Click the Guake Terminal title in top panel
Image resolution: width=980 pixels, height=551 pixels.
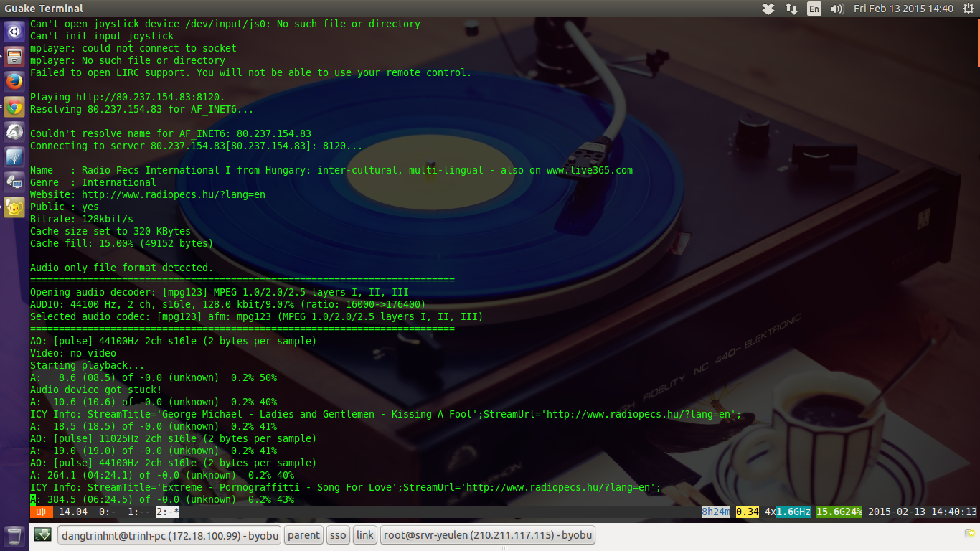tap(44, 9)
